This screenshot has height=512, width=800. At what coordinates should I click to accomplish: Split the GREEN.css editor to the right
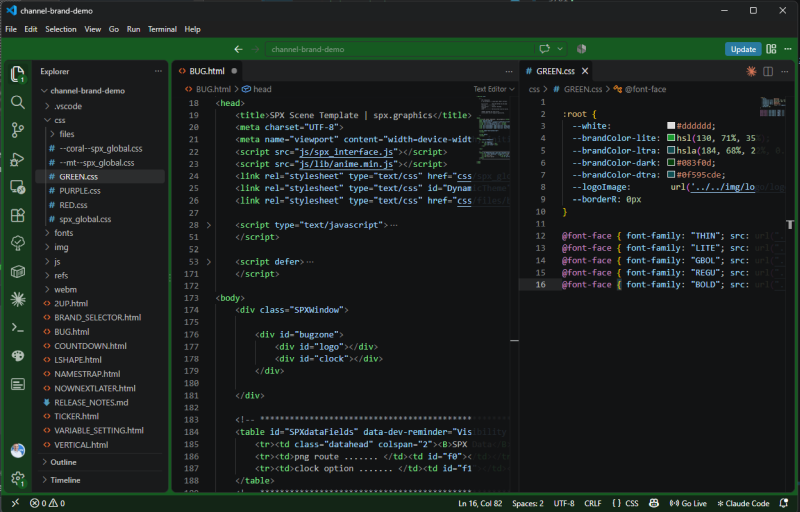tap(768, 71)
